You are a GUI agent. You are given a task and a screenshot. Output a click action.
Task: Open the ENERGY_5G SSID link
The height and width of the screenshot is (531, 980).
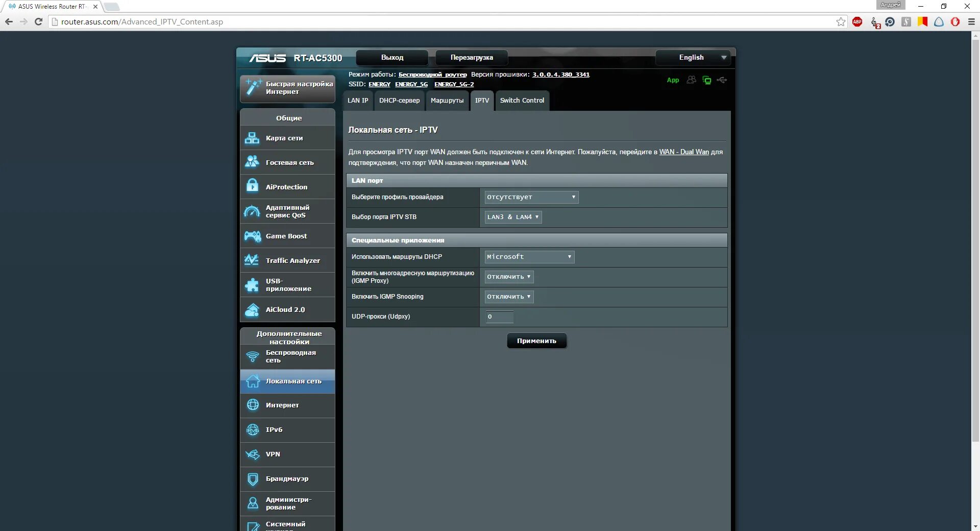point(411,84)
